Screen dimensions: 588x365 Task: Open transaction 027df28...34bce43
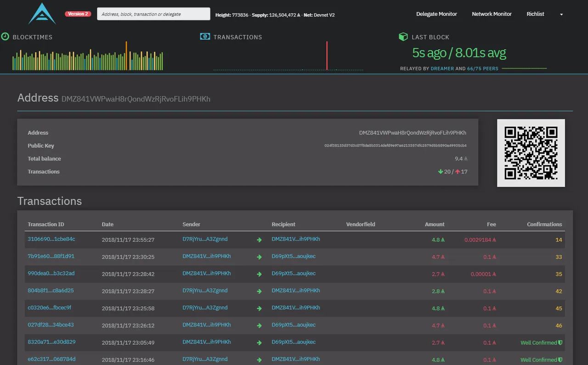pyautogui.click(x=51, y=325)
